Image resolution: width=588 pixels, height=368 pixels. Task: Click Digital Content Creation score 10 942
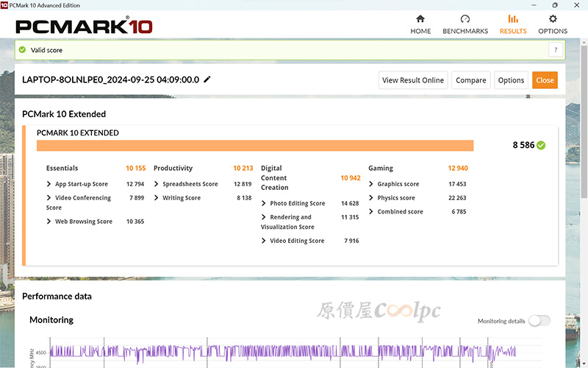[351, 178]
